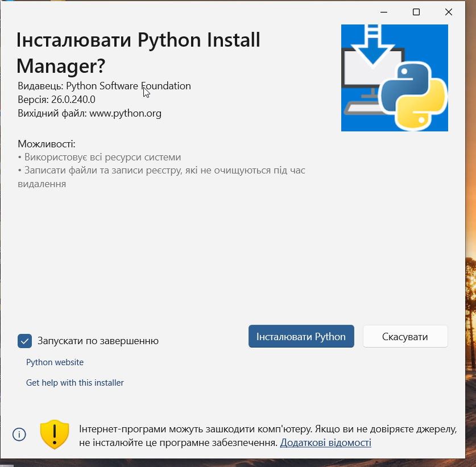Click warning text Інтернет-програми можуть зашкодити комп'ютеру

(196, 429)
